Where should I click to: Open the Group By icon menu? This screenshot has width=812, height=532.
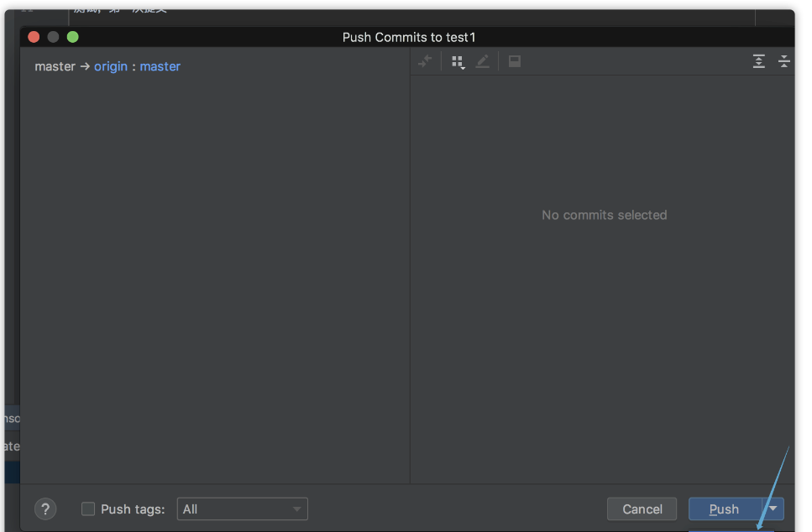[458, 61]
